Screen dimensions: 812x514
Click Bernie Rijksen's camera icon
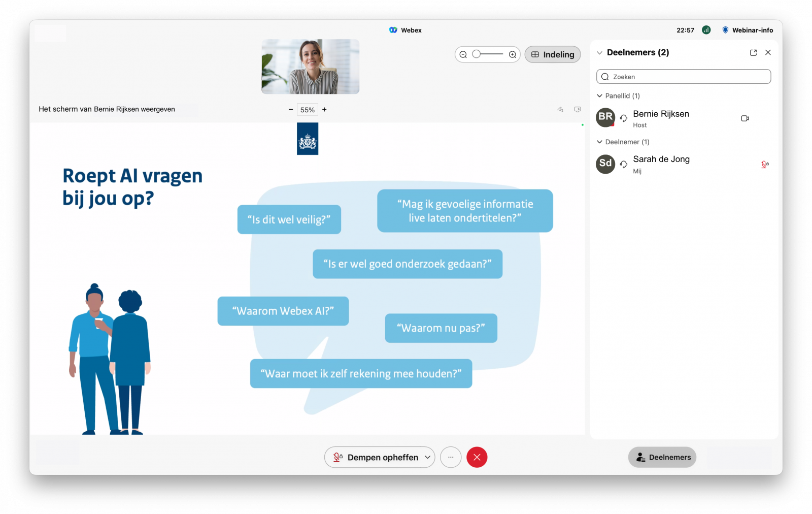tap(745, 118)
